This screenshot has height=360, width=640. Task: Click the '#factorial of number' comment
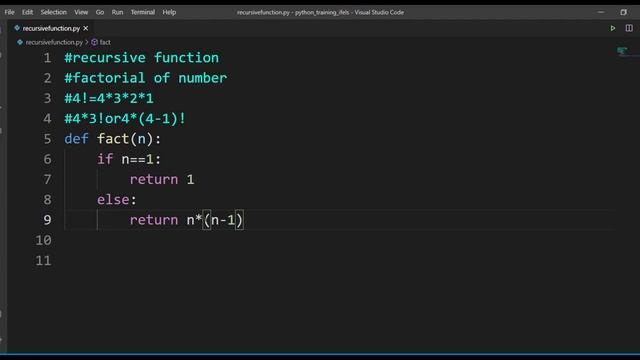pos(146,78)
